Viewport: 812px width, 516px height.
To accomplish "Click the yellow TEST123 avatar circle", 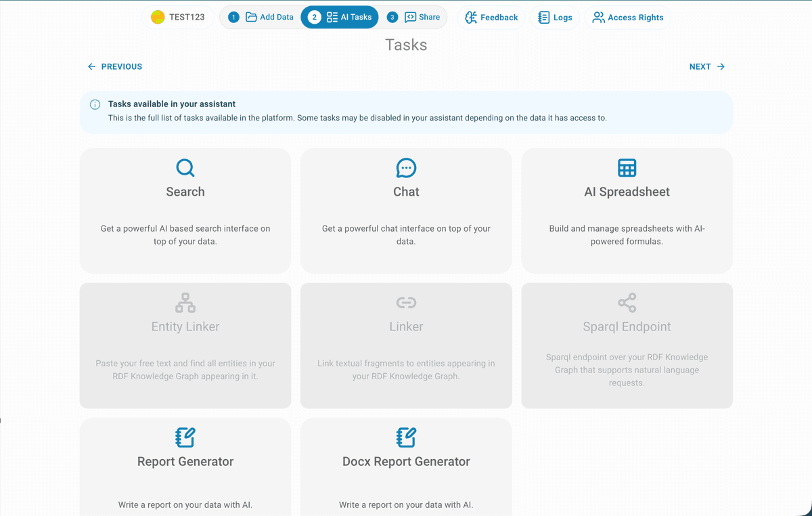I will (158, 18).
